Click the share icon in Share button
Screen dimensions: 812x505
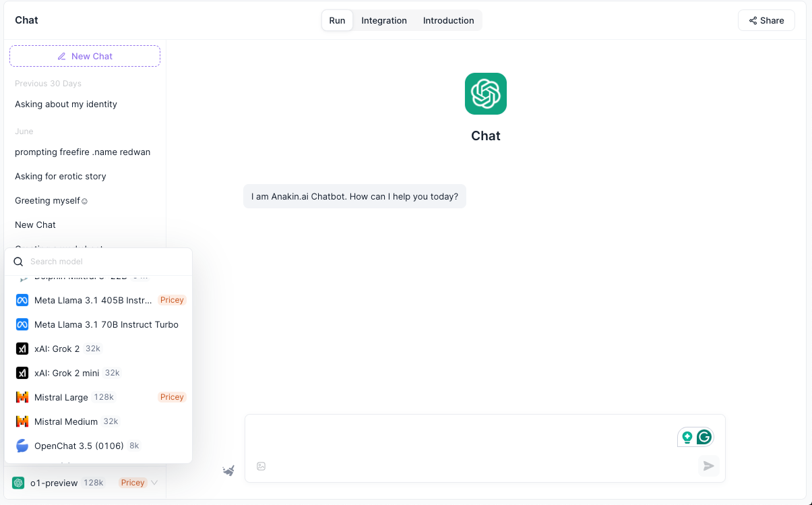coord(753,21)
